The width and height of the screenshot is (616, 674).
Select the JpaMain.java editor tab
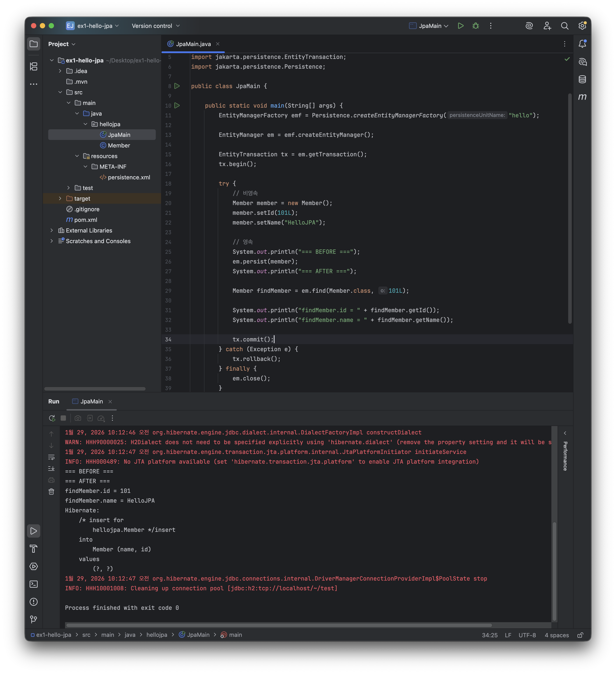coord(193,44)
